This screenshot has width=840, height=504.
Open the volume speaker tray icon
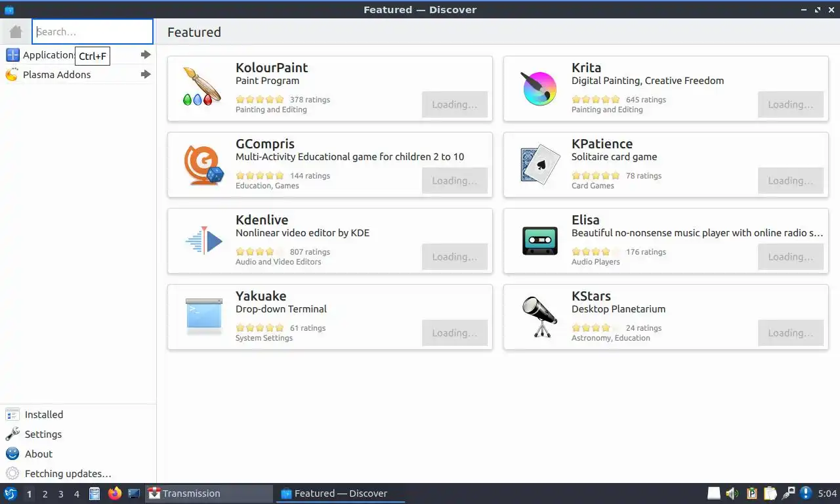[x=732, y=493]
